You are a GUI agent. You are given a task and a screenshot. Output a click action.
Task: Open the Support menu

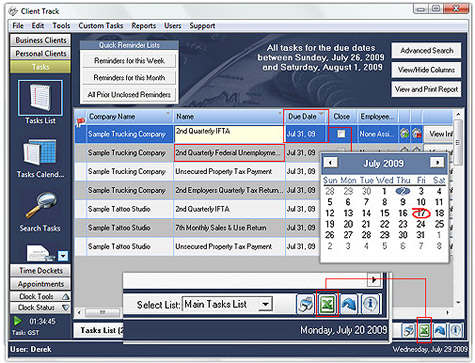202,26
